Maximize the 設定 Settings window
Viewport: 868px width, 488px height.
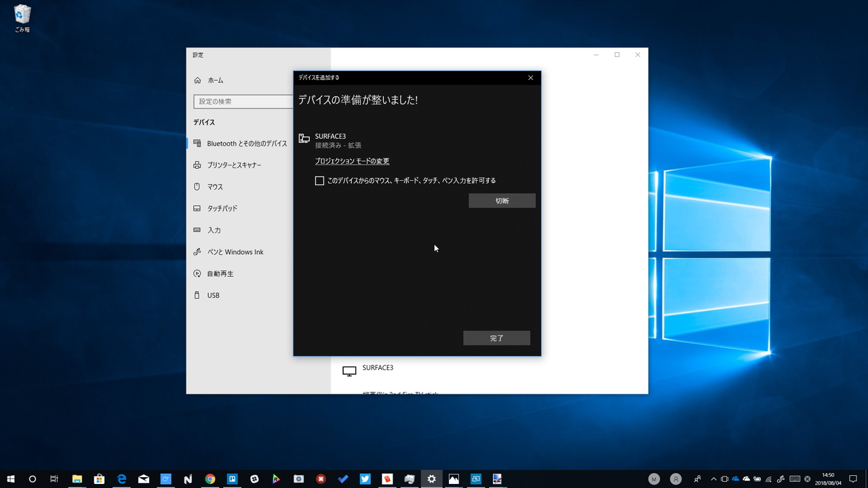click(x=617, y=55)
